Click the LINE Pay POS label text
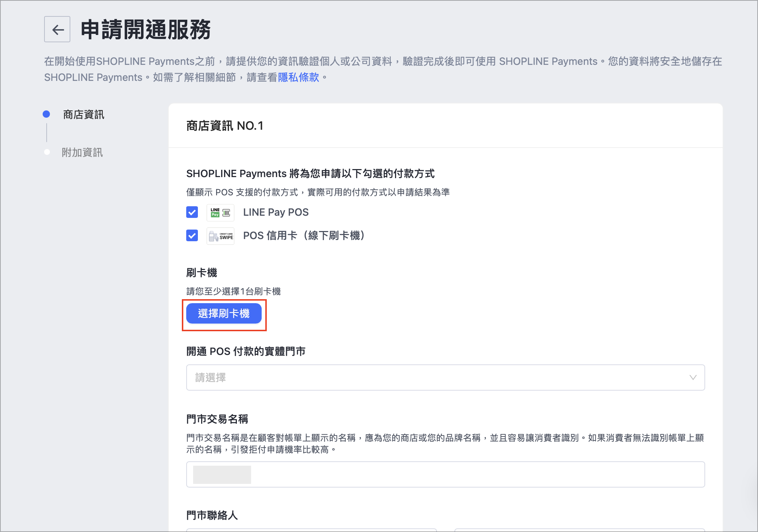 click(x=276, y=212)
